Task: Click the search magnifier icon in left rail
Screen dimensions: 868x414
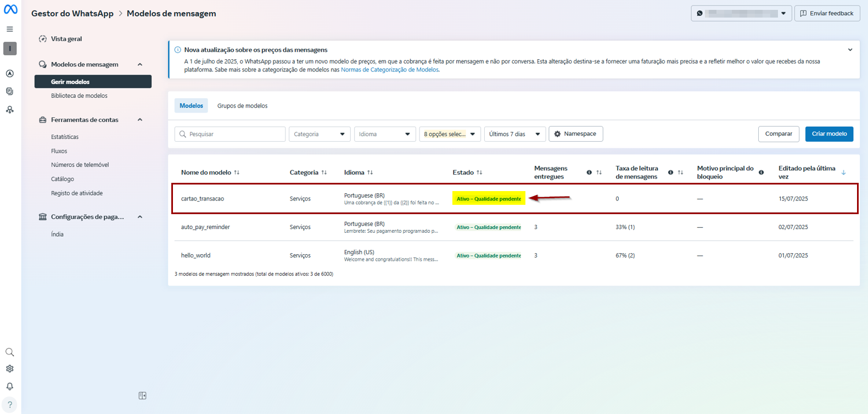Action: click(10, 352)
